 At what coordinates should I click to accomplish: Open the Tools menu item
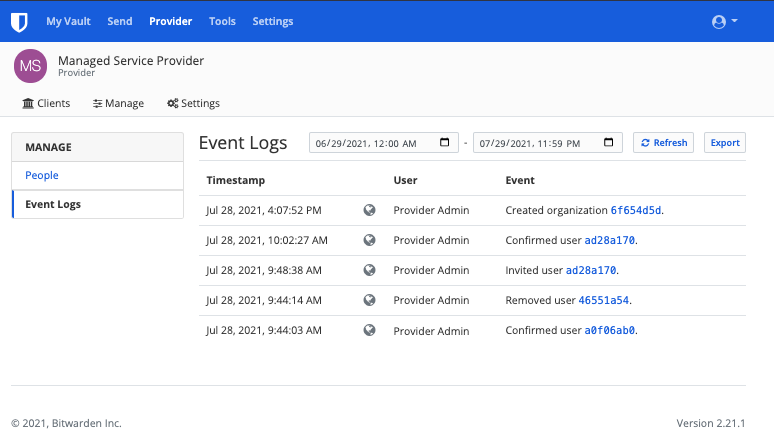[x=222, y=21]
